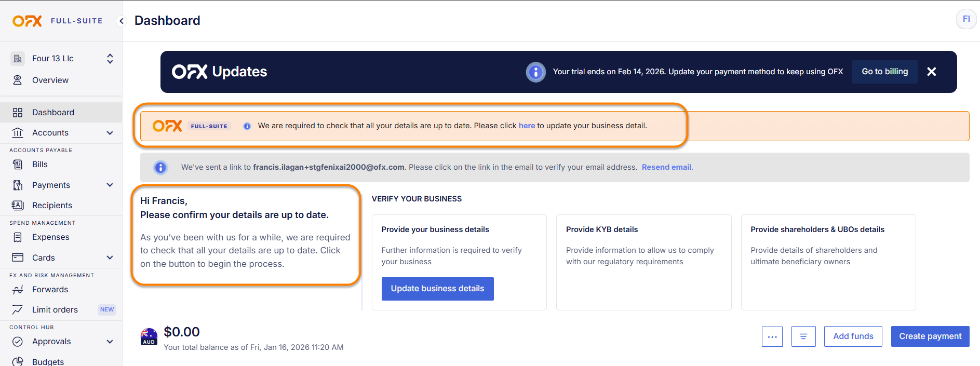Click the Forwards icon in sidebar
Image resolution: width=980 pixels, height=366 pixels.
point(18,290)
